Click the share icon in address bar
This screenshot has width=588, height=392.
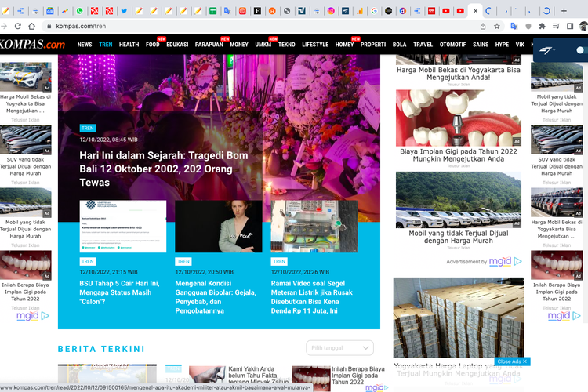pos(482,26)
